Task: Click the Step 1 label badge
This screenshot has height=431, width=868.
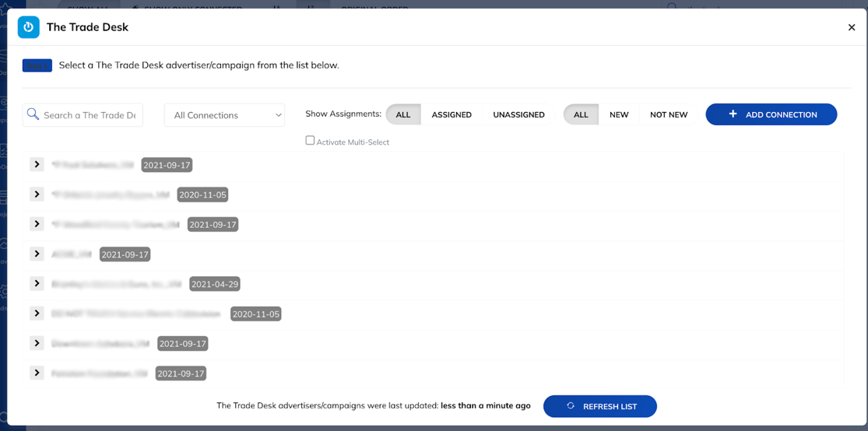Action: (x=37, y=66)
